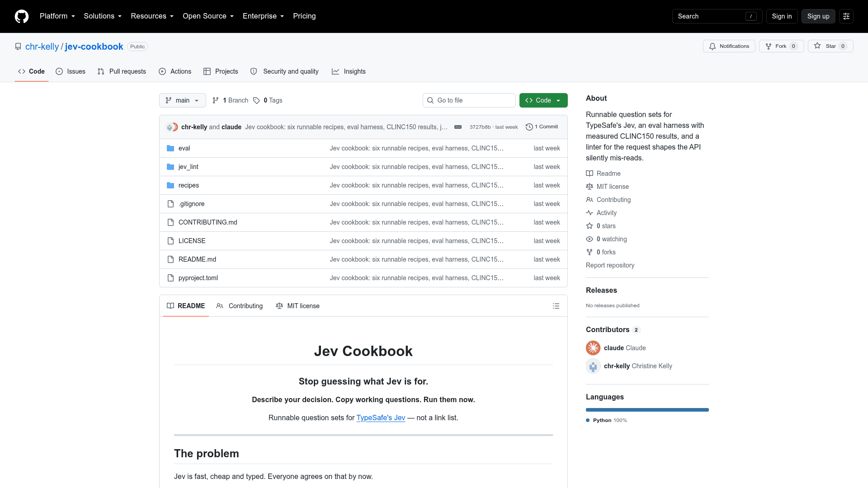Switch to the Projects tab
Image resolution: width=868 pixels, height=488 pixels.
pyautogui.click(x=221, y=71)
